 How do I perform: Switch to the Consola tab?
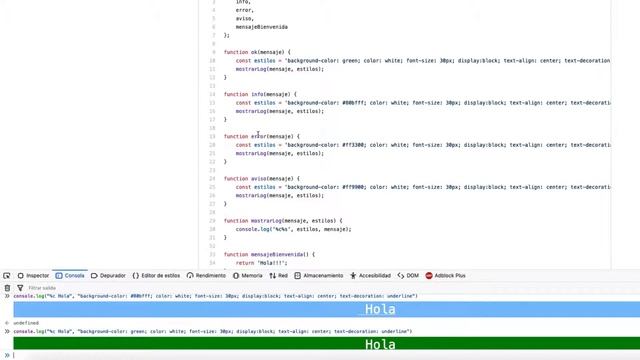click(70, 276)
